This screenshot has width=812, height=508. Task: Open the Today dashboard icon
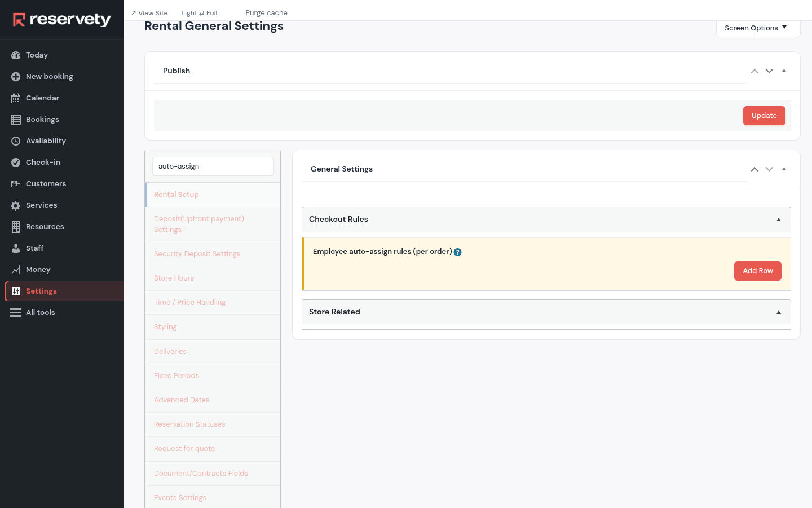[16, 55]
